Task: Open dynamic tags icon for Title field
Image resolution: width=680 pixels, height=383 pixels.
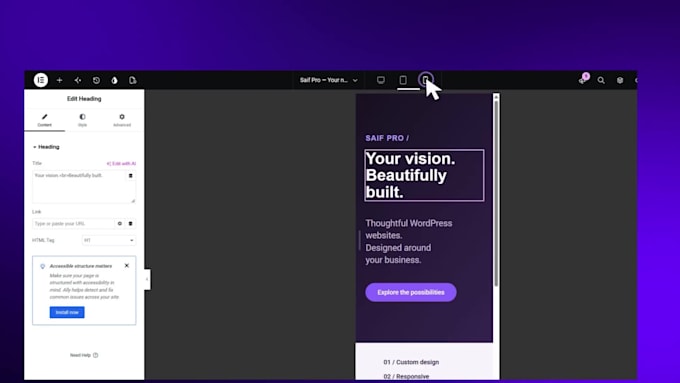Action: point(131,176)
